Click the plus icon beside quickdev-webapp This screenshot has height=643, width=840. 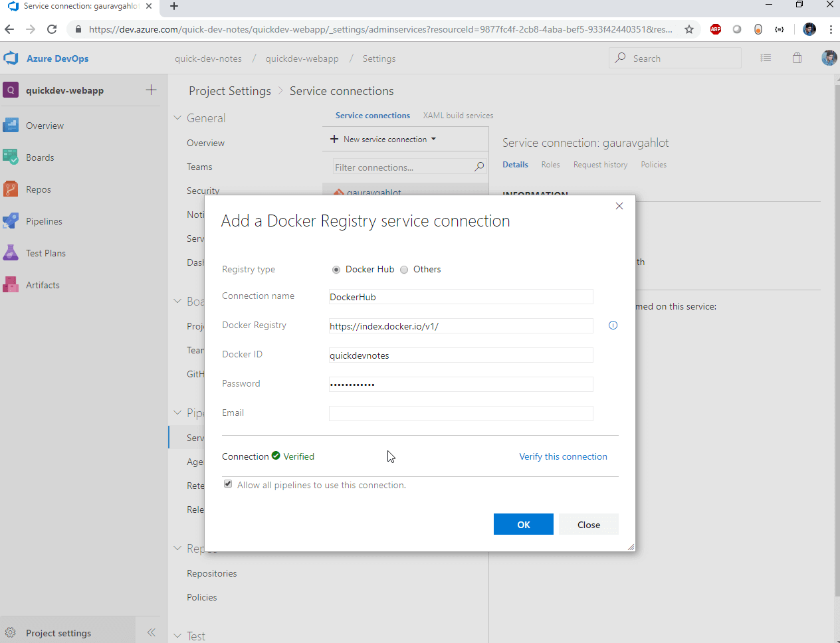(152, 90)
